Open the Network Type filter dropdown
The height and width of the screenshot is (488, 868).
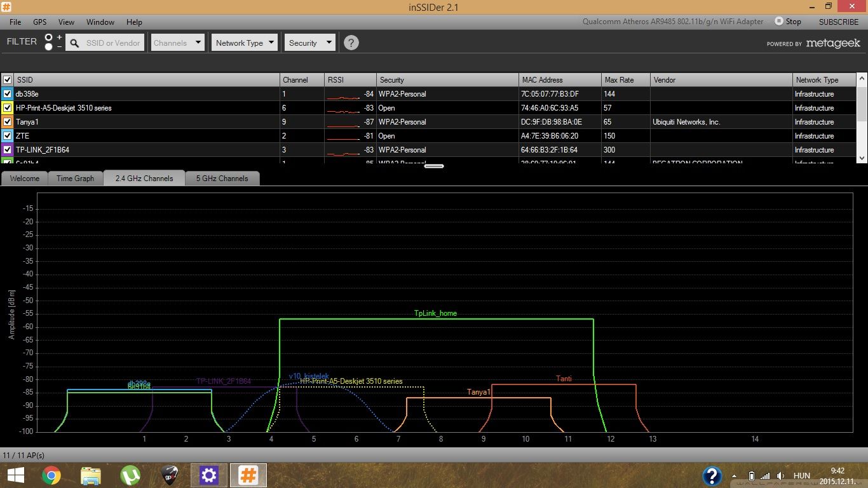pyautogui.click(x=245, y=43)
